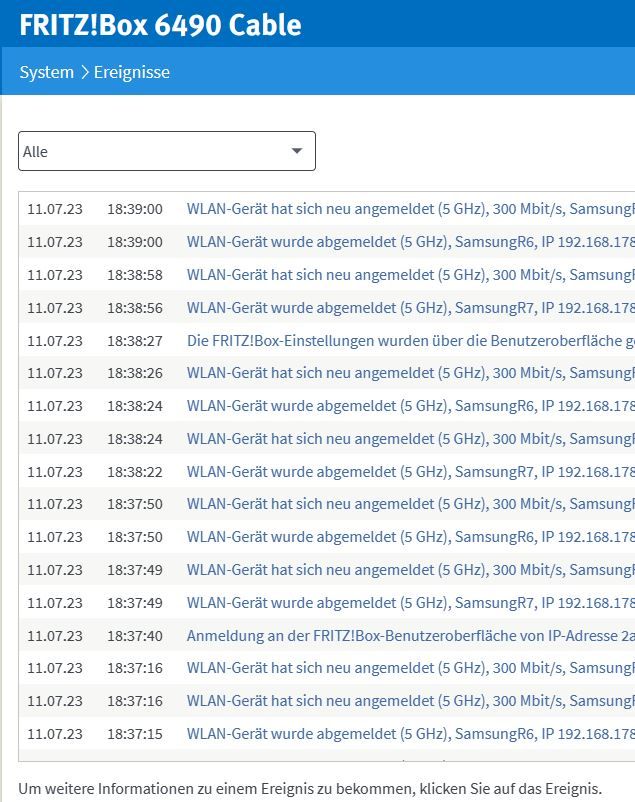Open the 18:37:50 SamsungR6 'wurde abgemeldet' event

[410, 537]
